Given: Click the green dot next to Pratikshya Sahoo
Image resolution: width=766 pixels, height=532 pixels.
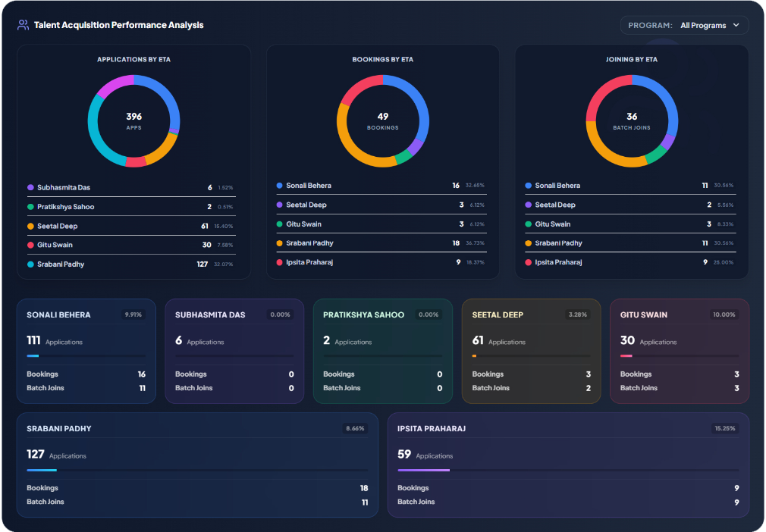Looking at the screenshot, I should point(30,207).
